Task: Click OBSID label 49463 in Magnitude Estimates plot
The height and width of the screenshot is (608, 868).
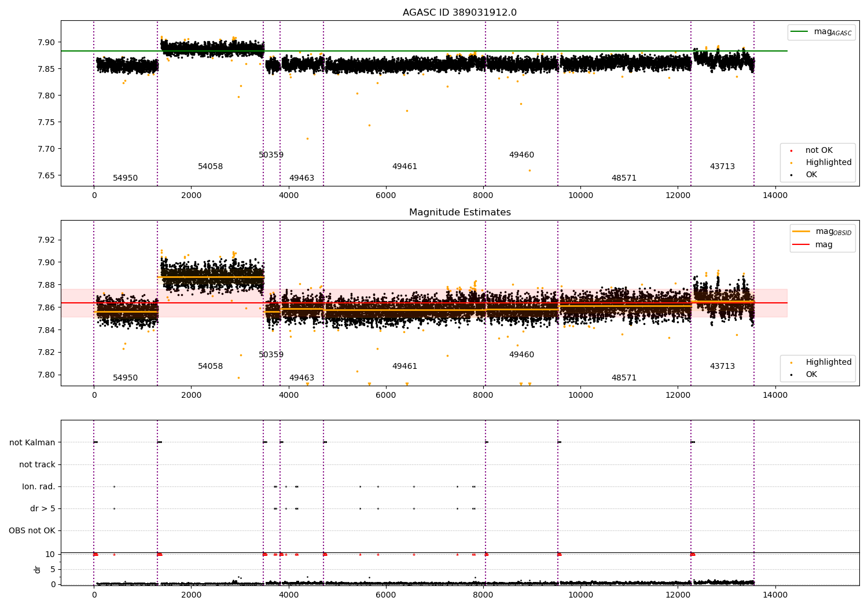Action: (302, 378)
